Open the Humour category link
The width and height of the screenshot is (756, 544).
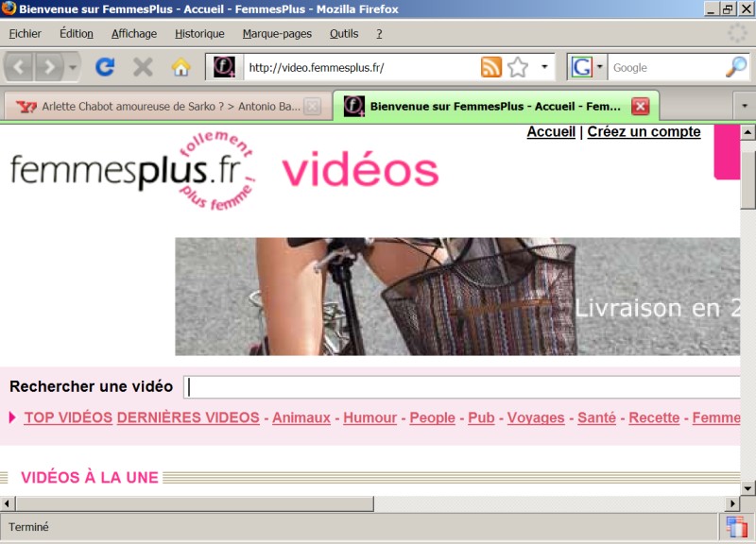click(x=369, y=417)
